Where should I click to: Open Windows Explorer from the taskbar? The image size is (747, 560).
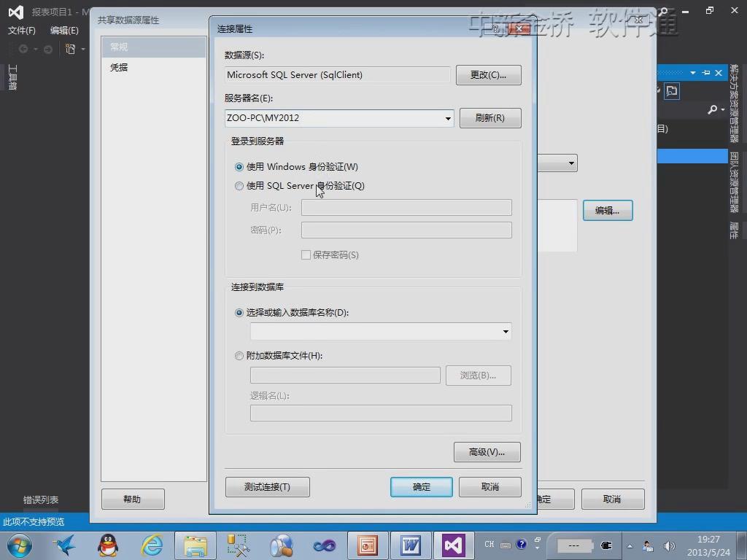[x=196, y=545]
